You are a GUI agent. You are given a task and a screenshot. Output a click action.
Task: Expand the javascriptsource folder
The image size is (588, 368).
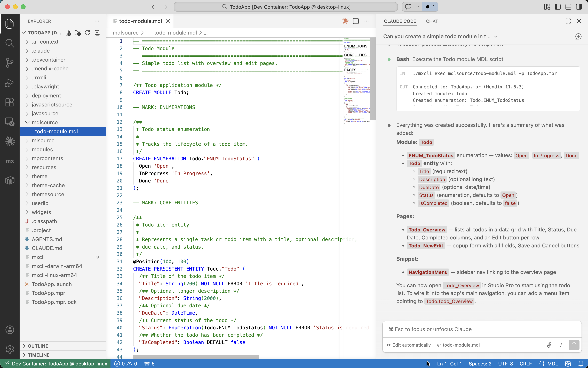point(63,105)
